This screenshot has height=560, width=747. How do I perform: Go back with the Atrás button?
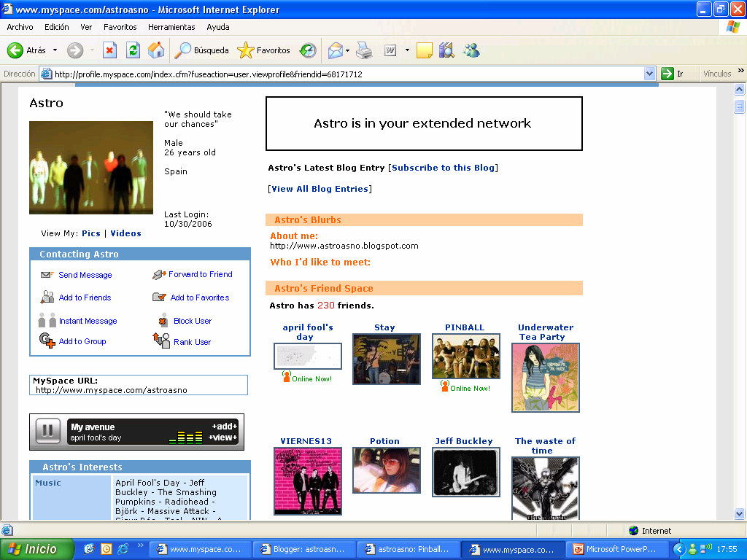26,50
